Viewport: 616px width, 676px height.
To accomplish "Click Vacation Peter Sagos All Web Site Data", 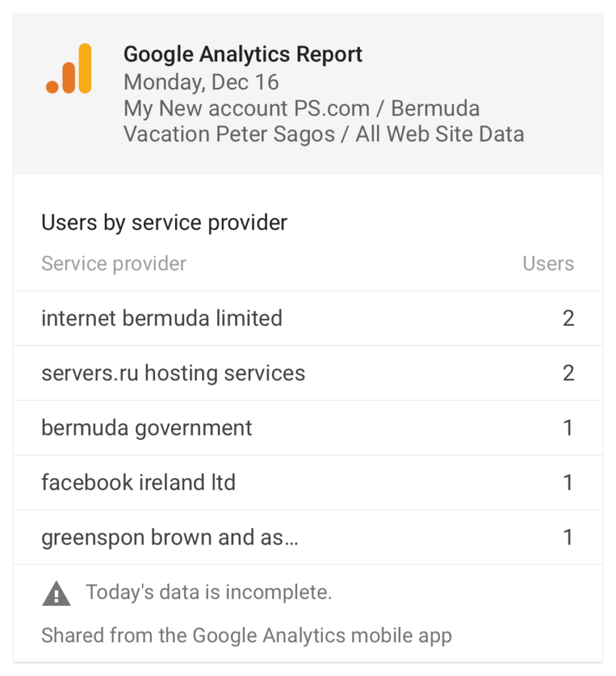I will click(x=324, y=134).
